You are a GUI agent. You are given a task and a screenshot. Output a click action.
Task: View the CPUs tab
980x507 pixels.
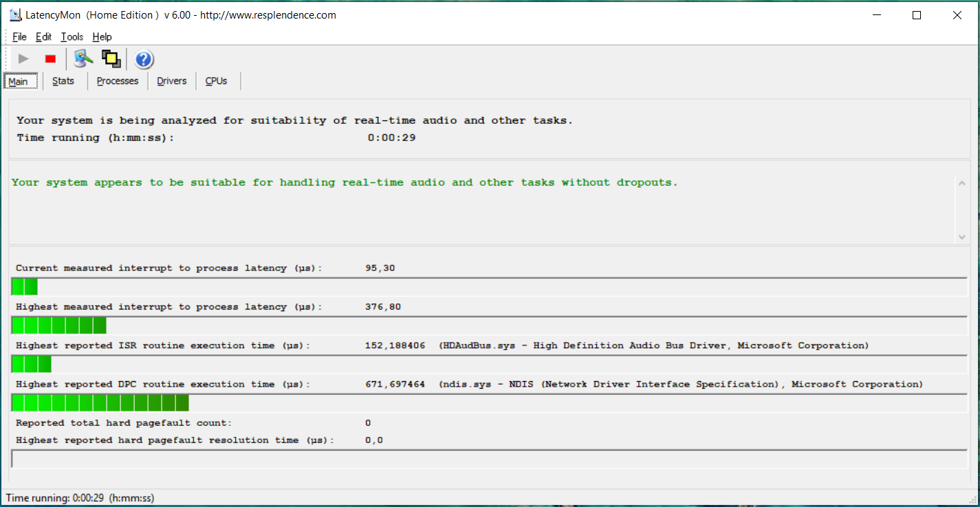click(216, 81)
